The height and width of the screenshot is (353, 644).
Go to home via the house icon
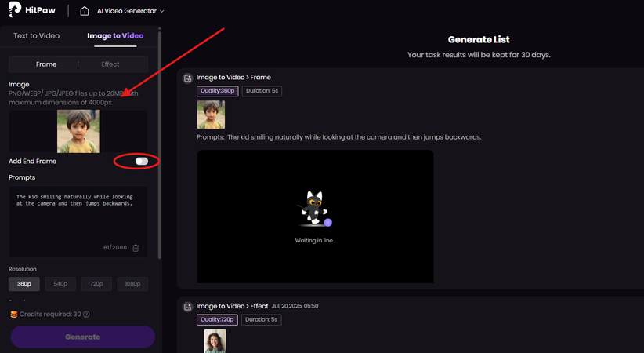pos(84,11)
